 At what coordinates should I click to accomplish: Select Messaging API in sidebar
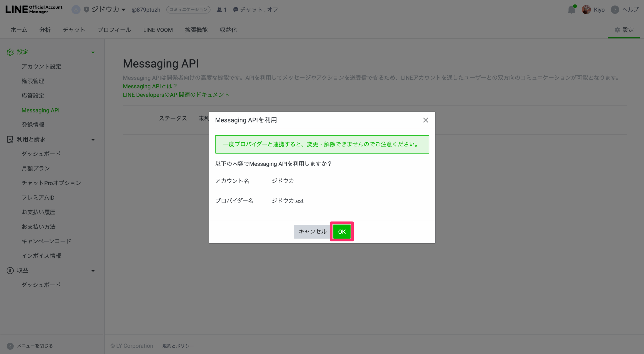[x=41, y=110]
